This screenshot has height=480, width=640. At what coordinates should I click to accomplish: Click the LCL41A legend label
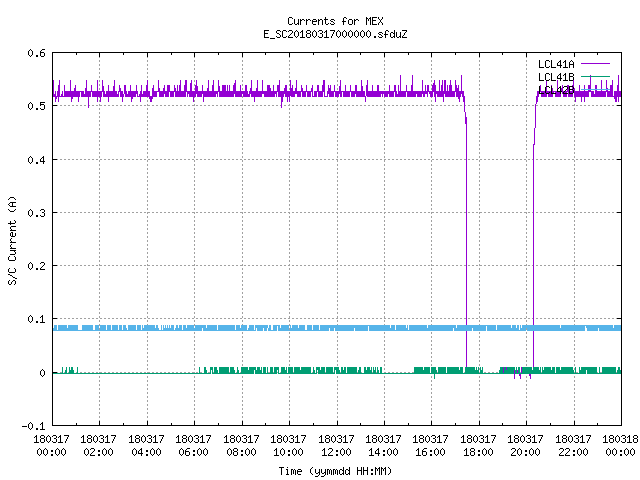pos(556,64)
